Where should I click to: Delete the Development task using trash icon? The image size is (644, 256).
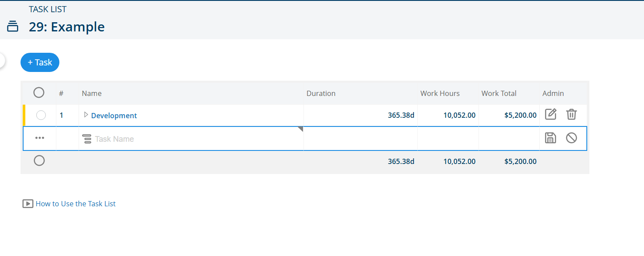coord(571,115)
